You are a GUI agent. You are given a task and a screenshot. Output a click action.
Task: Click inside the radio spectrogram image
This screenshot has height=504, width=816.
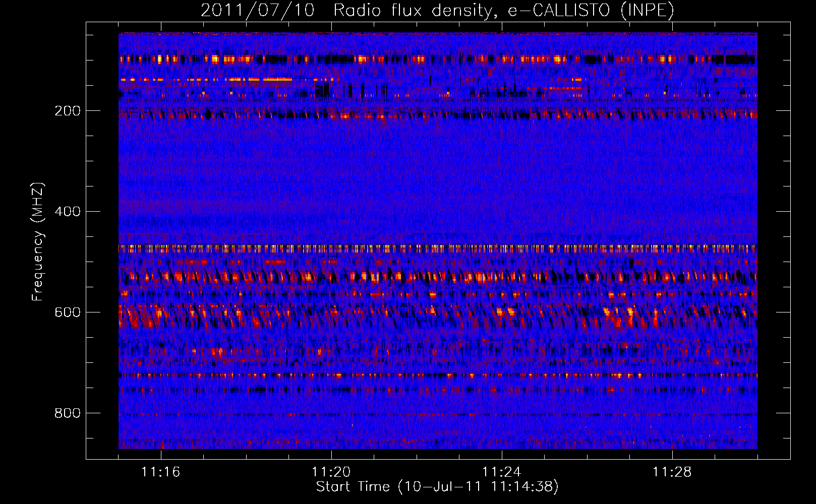pos(438,241)
